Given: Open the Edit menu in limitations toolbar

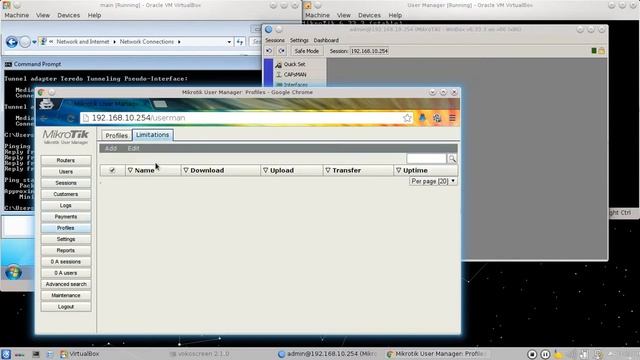Looking at the screenshot, I should pyautogui.click(x=133, y=148).
